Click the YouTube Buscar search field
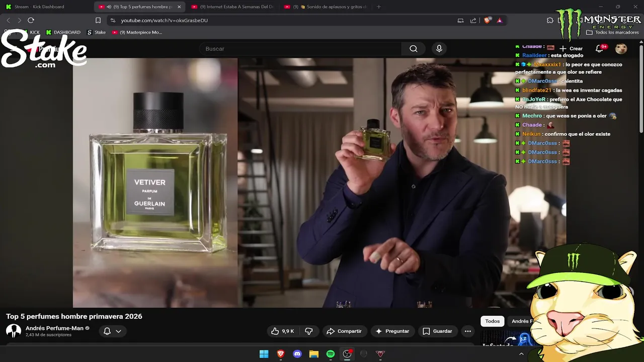Screen dimensions: 644x362 point(301,49)
